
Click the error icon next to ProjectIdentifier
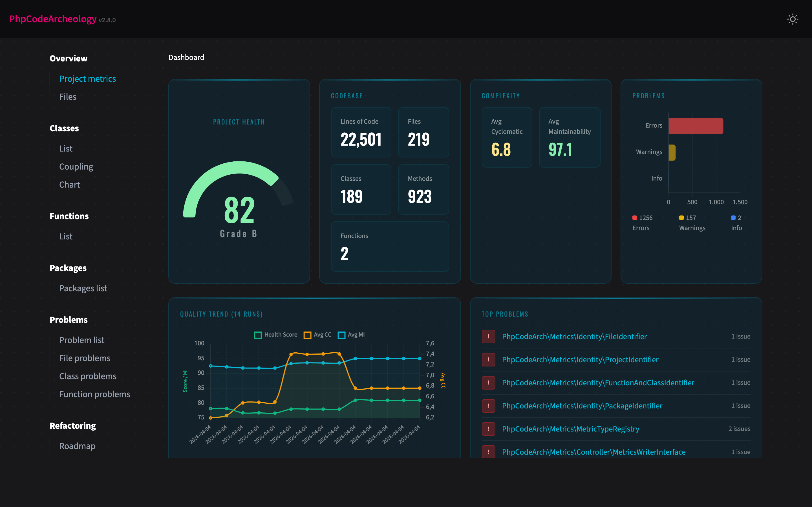pyautogui.click(x=489, y=359)
